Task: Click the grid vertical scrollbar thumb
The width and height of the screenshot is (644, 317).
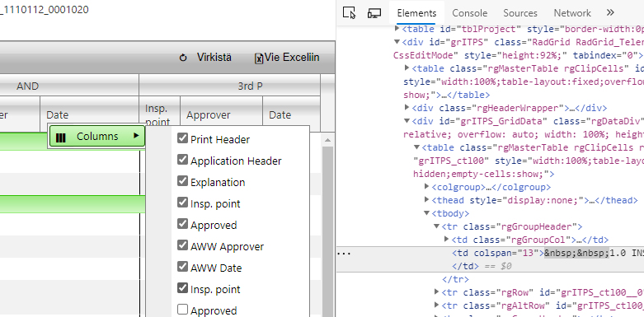Action: (x=327, y=231)
